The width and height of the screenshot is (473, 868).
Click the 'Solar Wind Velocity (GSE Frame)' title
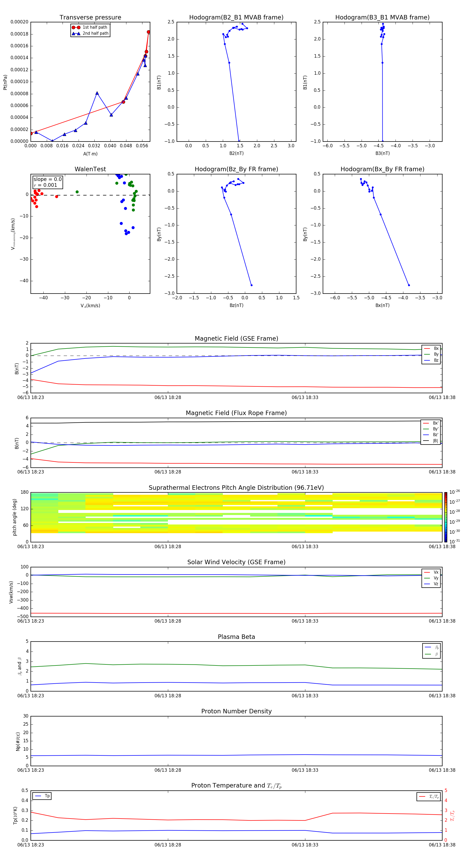tap(236, 562)
